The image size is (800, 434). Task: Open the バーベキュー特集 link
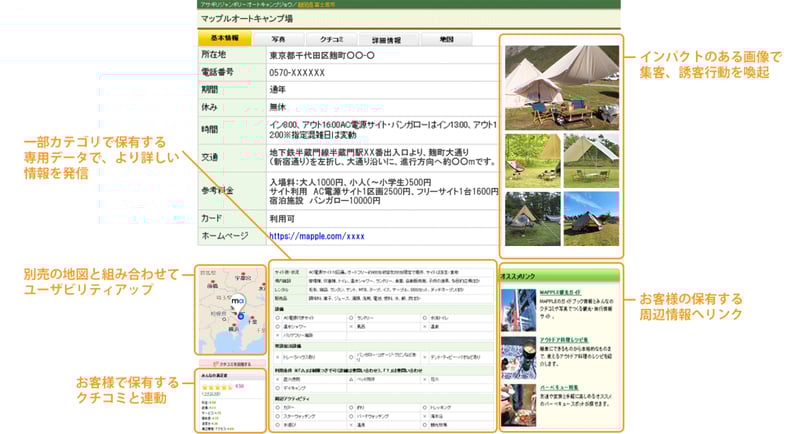click(556, 386)
